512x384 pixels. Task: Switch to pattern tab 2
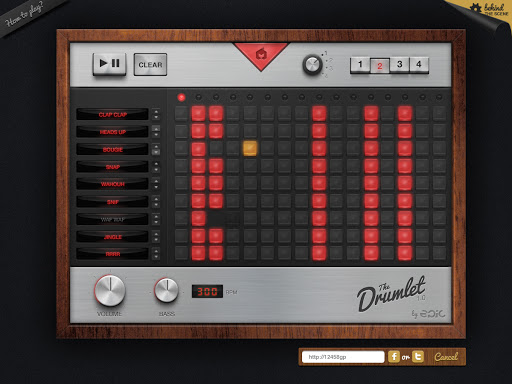pos(380,66)
